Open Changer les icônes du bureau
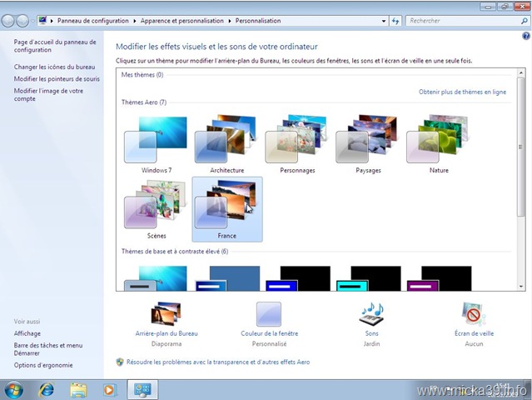This screenshot has width=532, height=400. pyautogui.click(x=54, y=67)
